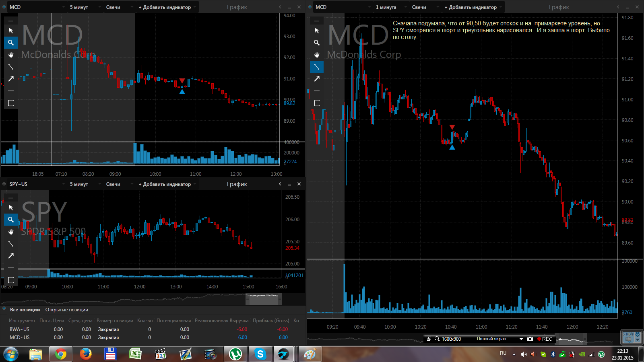Open the SPY~US symbol dropdown
Screen dimensions: 644x362
[37, 184]
